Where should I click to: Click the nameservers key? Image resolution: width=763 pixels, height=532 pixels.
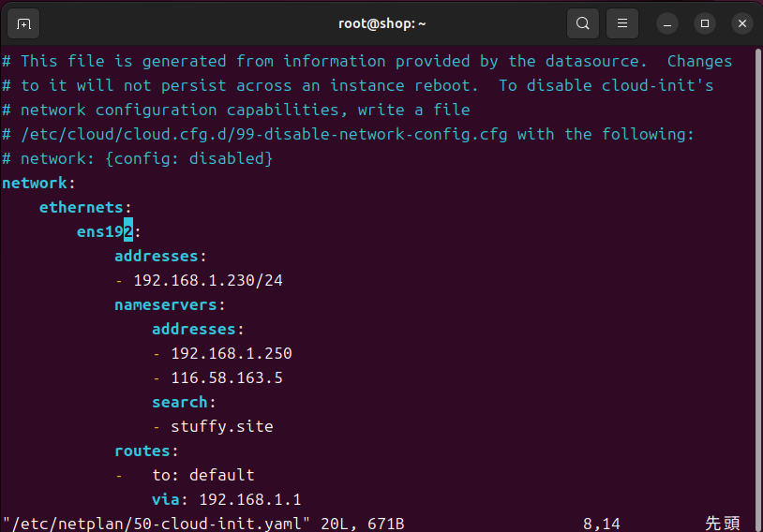point(166,305)
